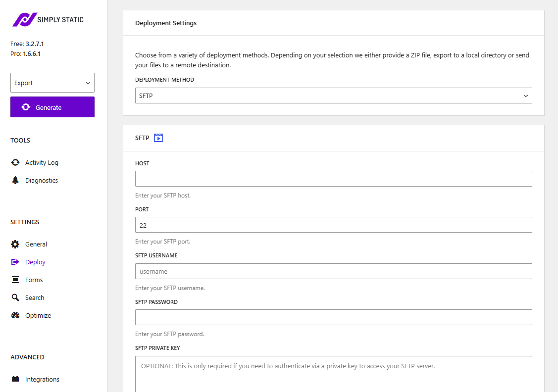Viewport: 558px width, 392px height.
Task: Open the Deployment Method dropdown
Action: (333, 96)
